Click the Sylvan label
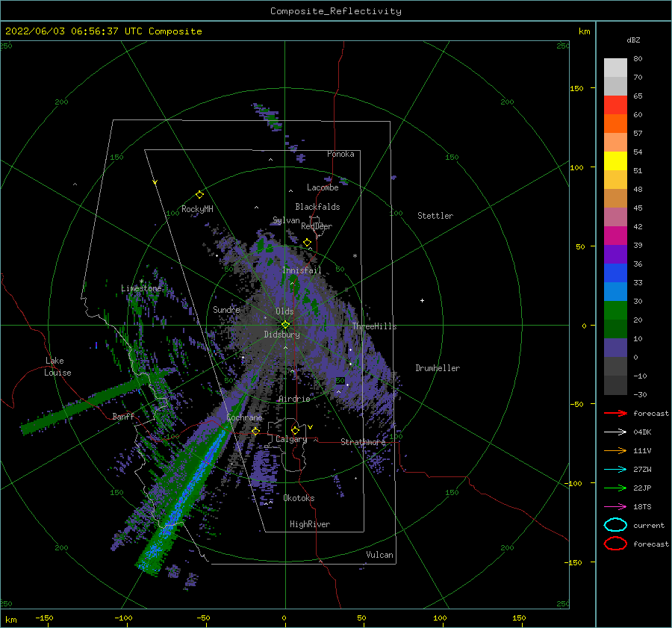Viewport: 672px width, 628px height. point(286,220)
